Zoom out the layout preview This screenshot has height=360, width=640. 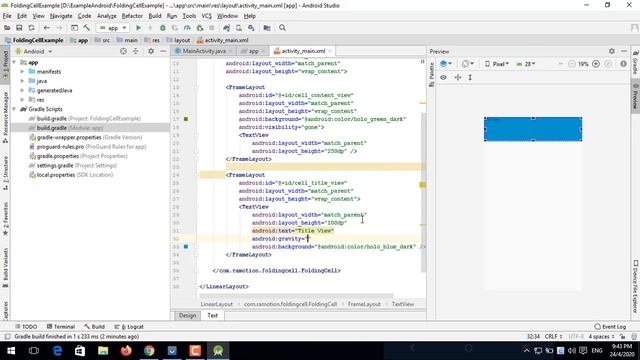pos(571,64)
